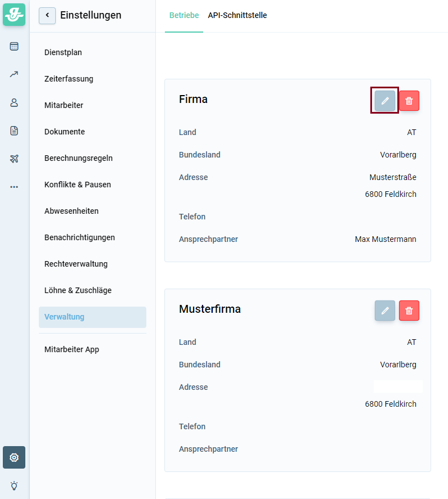Delete the Firma company with trash button

pyautogui.click(x=409, y=101)
